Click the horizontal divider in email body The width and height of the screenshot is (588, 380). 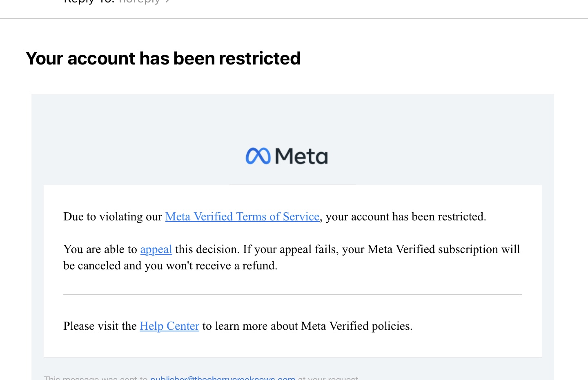click(293, 294)
